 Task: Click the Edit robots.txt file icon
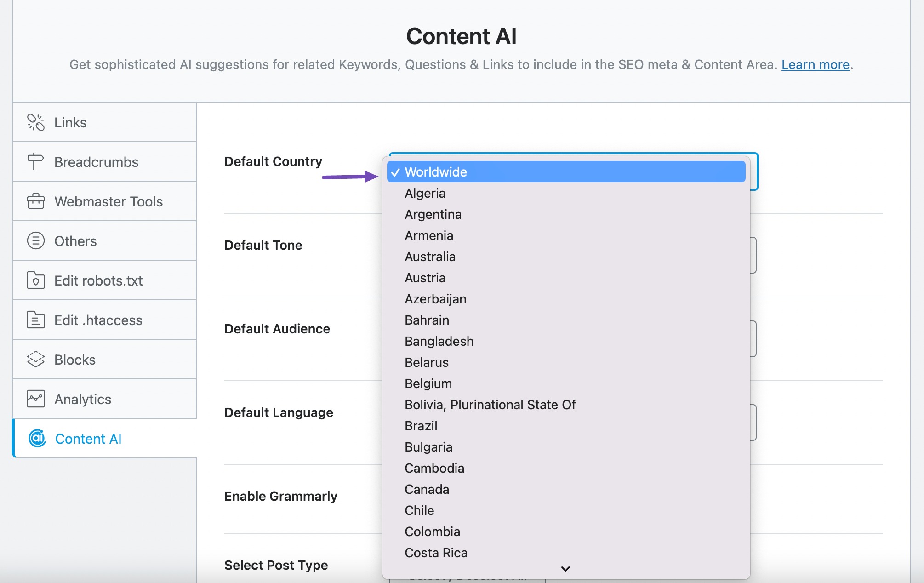[35, 280]
